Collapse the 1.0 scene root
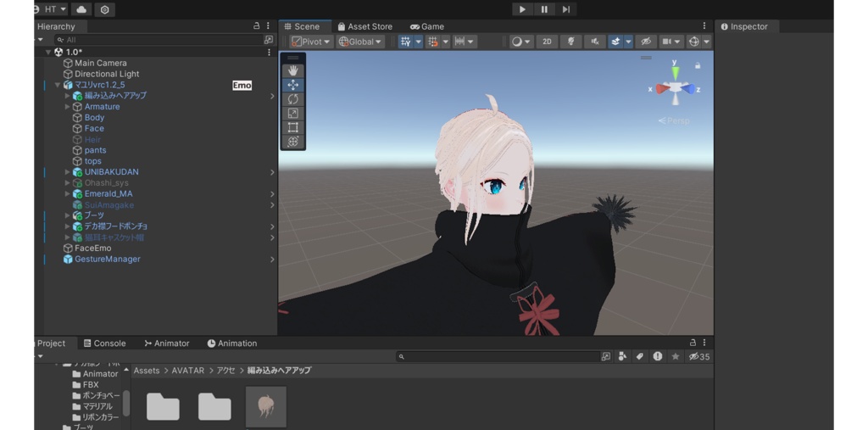This screenshot has width=868, height=430. tap(48, 52)
